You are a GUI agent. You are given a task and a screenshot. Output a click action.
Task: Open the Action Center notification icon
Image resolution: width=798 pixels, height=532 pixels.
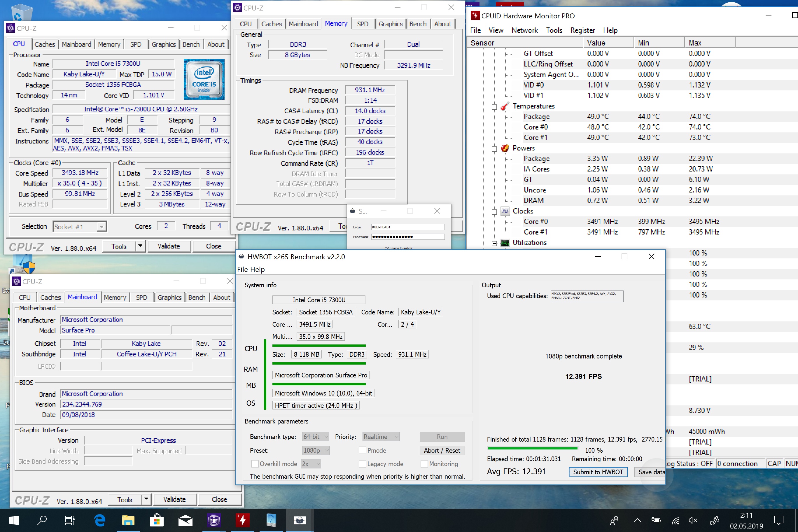click(x=779, y=520)
